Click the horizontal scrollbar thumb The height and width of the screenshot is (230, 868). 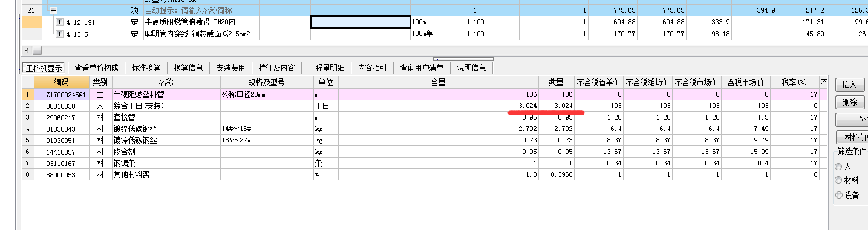click(37, 50)
